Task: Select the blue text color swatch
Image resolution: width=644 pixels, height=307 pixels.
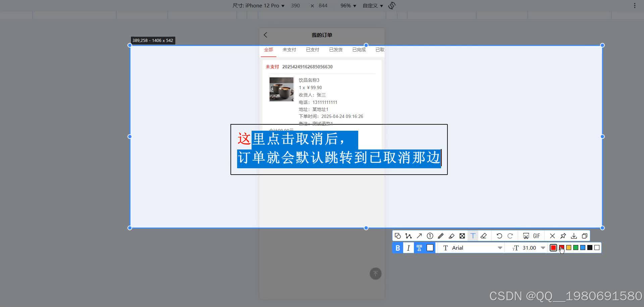Action: tap(583, 248)
